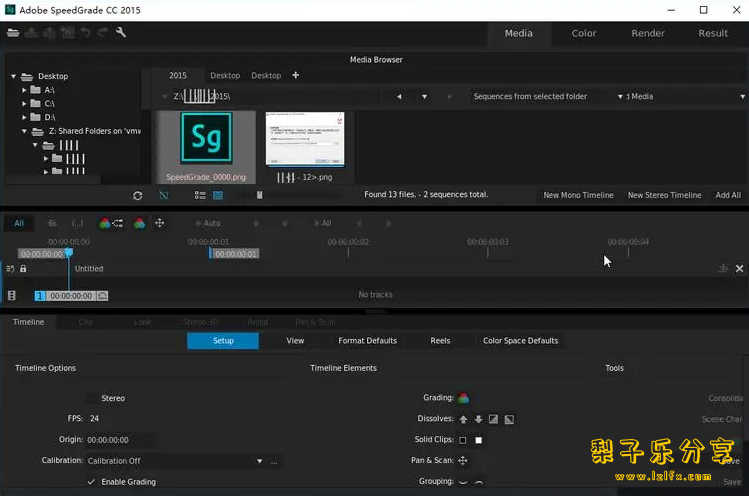
Task: Click New Mono Timeline button
Action: click(x=578, y=195)
